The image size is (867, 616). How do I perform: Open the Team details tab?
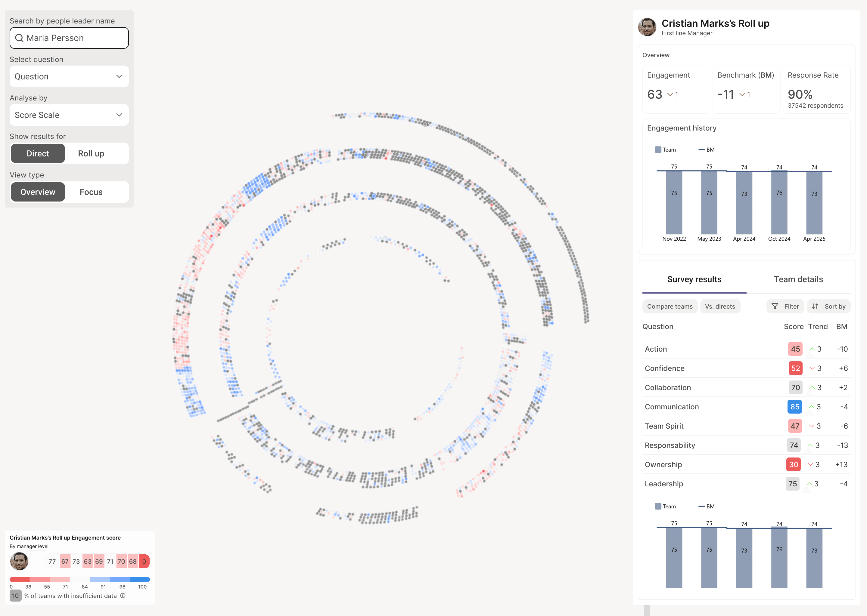[798, 279]
